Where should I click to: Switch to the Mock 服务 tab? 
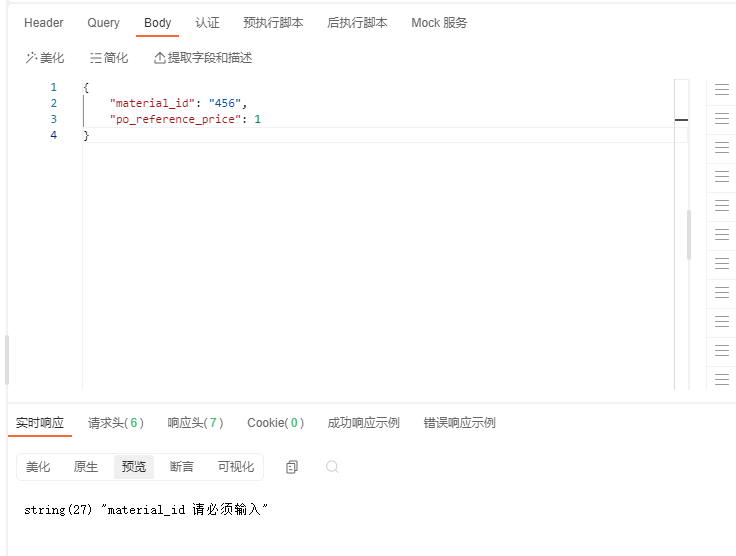click(439, 23)
